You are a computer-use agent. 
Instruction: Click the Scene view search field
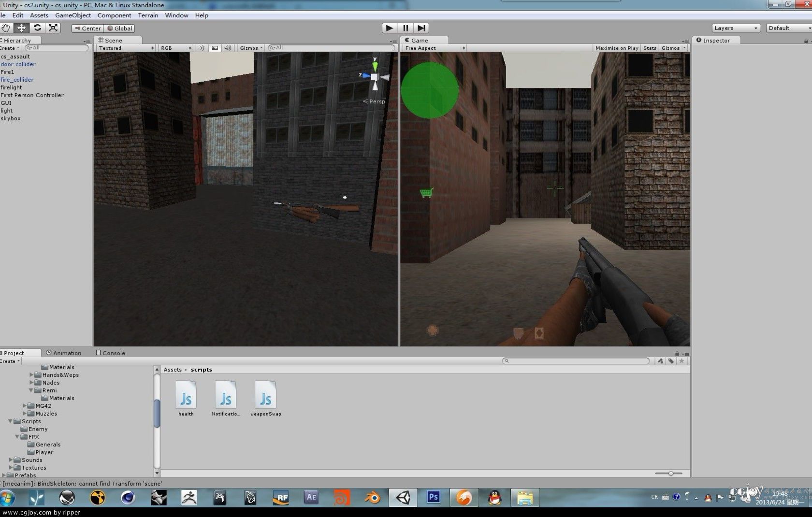coord(332,48)
